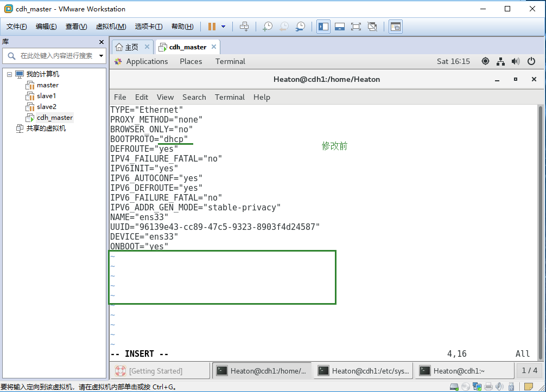The image size is (546, 392).
Task: Switch to Getting Started taskbar window
Action: pos(160,371)
